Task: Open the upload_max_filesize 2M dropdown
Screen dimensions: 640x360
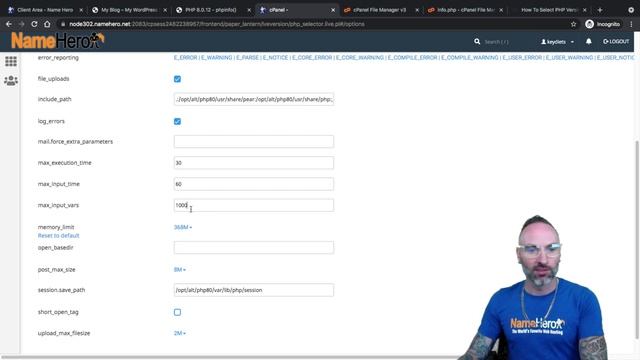Action: [180, 333]
